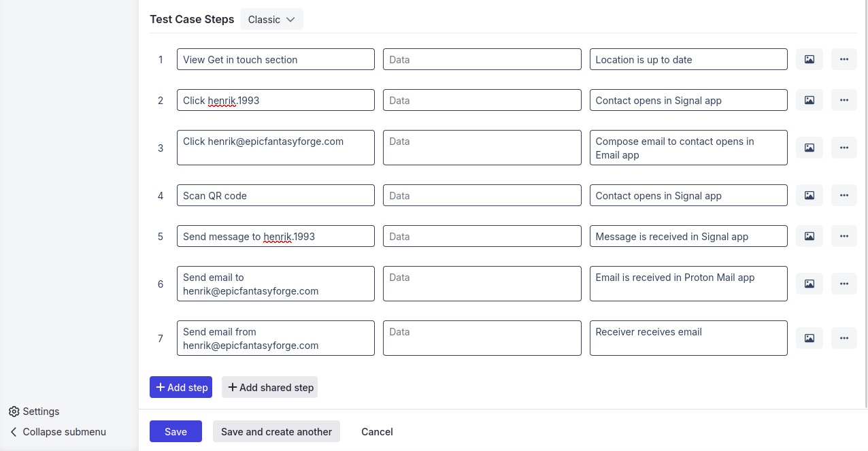The width and height of the screenshot is (868, 451).
Task: Edit step 1 'View Get in touch section'
Action: [x=276, y=59]
